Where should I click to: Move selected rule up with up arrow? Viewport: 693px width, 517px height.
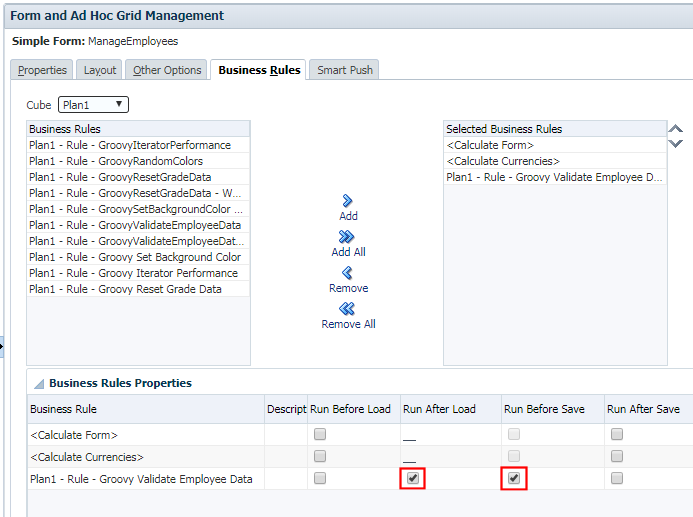tap(676, 129)
